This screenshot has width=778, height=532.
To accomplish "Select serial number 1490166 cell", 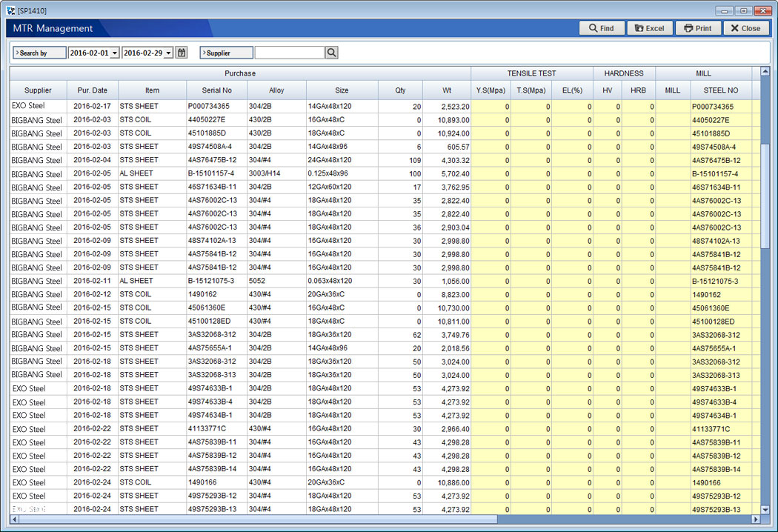I will [217, 482].
